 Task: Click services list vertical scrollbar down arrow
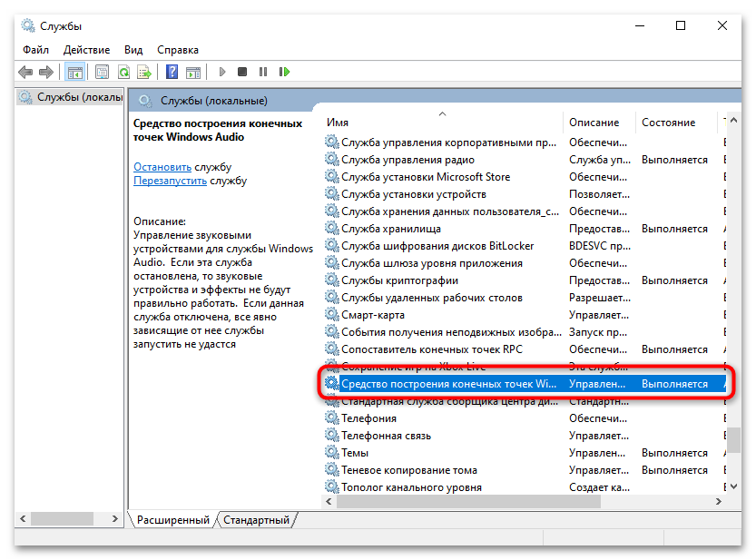click(733, 486)
